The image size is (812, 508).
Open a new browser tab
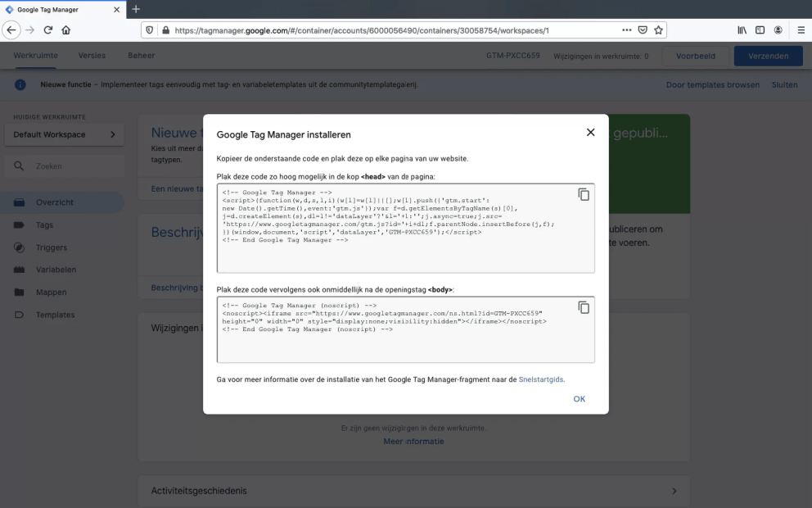point(136,9)
